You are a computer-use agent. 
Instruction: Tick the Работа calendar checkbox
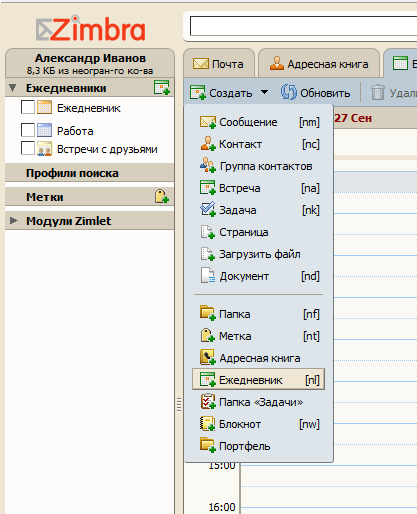coord(28,130)
